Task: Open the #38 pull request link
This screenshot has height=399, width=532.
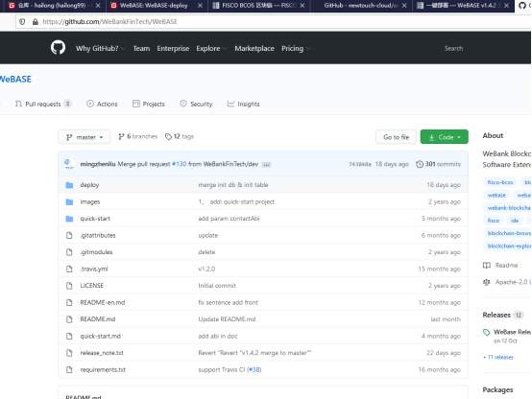Action: pyautogui.click(x=254, y=369)
